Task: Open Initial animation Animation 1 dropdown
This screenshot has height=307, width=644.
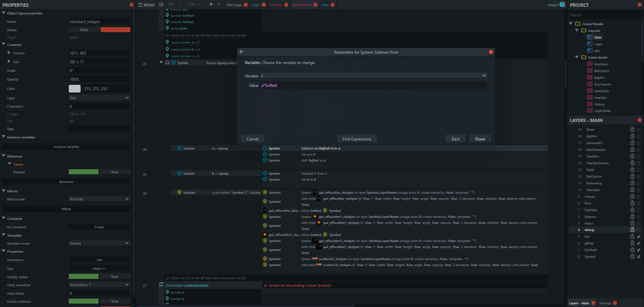Action: pyautogui.click(x=99, y=285)
